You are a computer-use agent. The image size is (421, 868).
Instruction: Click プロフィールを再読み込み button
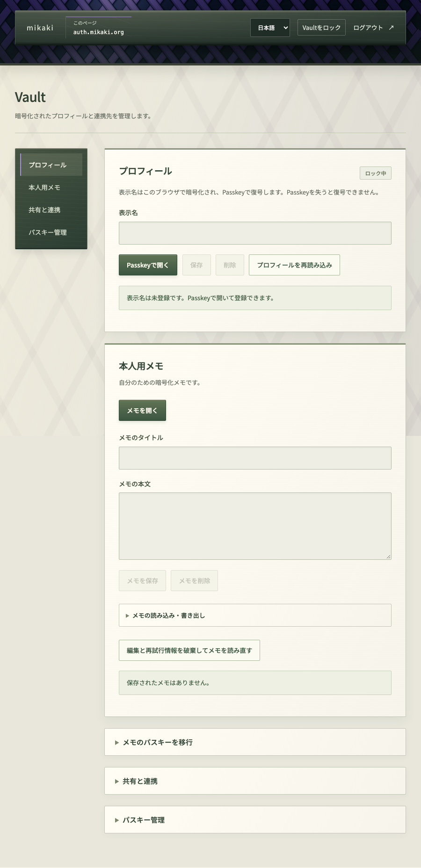294,265
